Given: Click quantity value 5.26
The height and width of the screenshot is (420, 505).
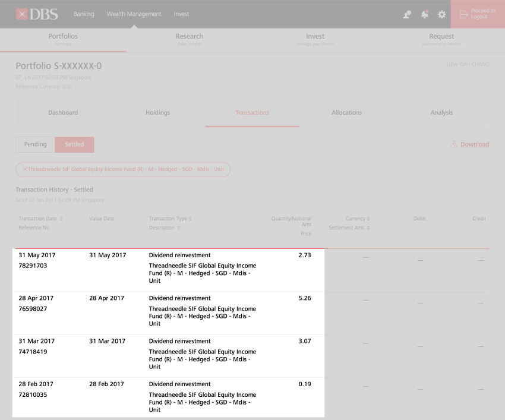Looking at the screenshot, I should 305,298.
